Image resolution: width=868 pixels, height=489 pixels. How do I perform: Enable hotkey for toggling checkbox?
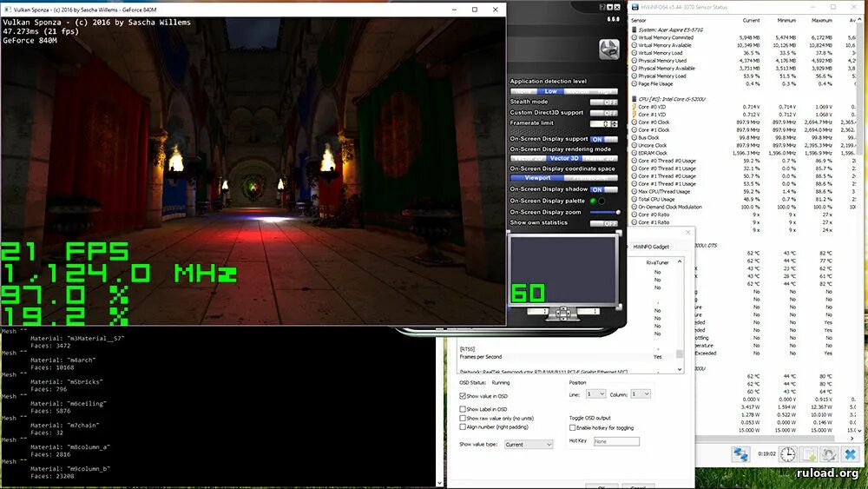[572, 427]
